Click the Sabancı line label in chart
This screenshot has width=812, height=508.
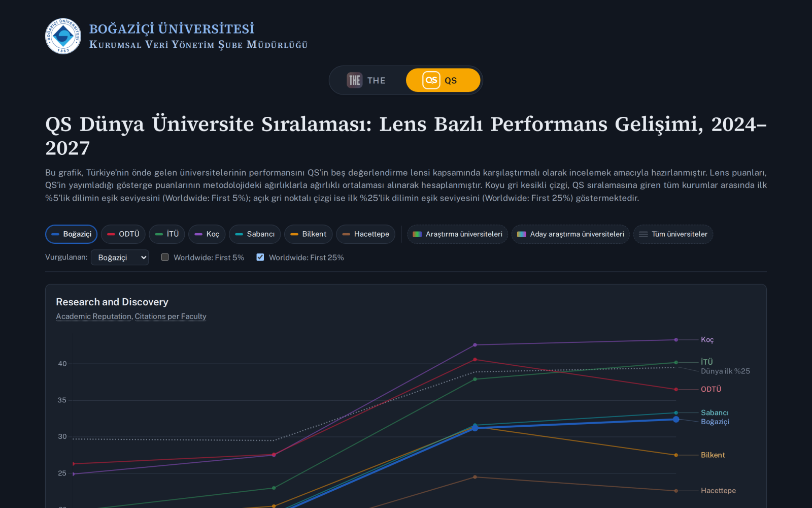[715, 412]
